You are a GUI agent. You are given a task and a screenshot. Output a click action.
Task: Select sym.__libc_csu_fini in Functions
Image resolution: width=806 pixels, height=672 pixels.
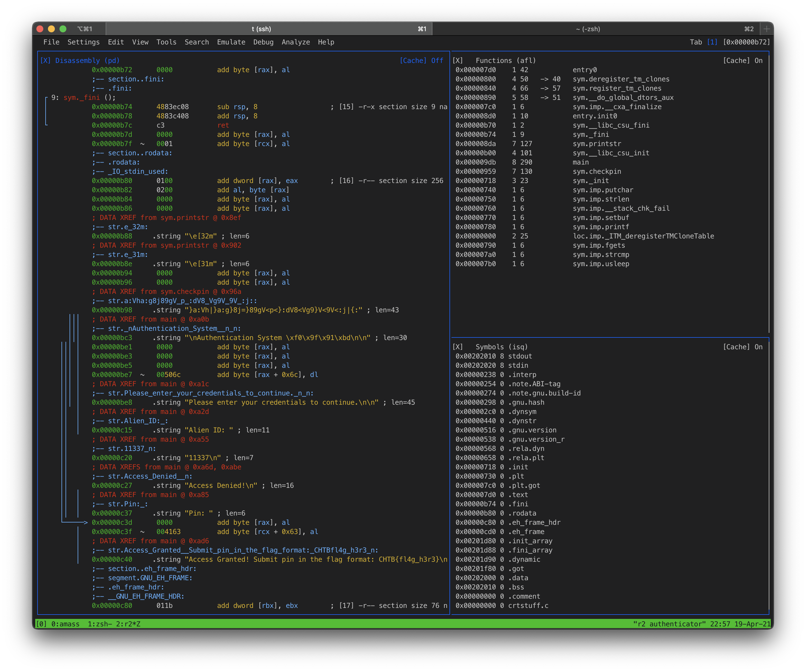552,125
